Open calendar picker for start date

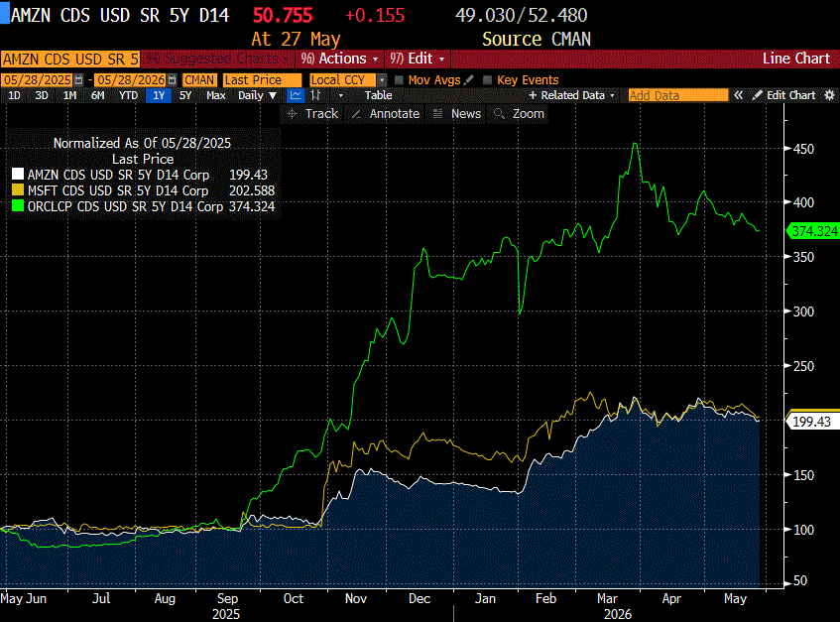click(78, 79)
